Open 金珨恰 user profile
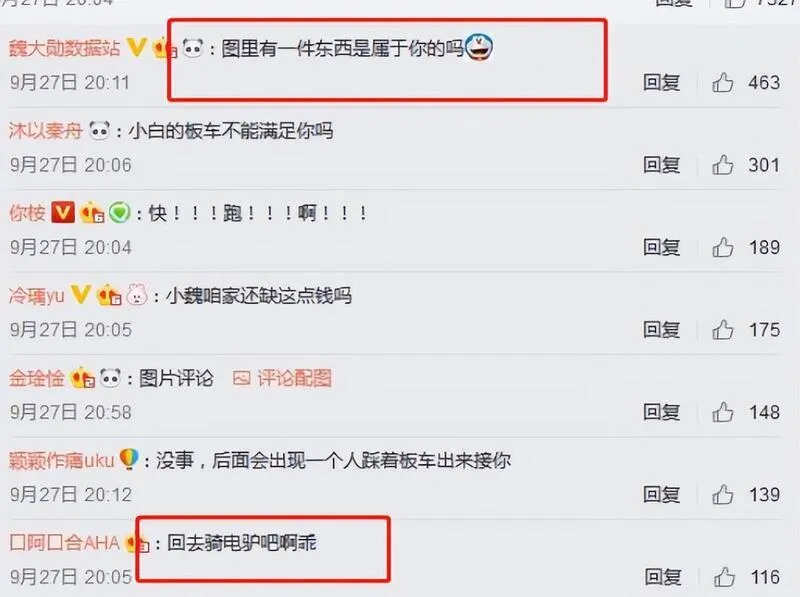Screen dimensions: 800x597 click(x=37, y=378)
